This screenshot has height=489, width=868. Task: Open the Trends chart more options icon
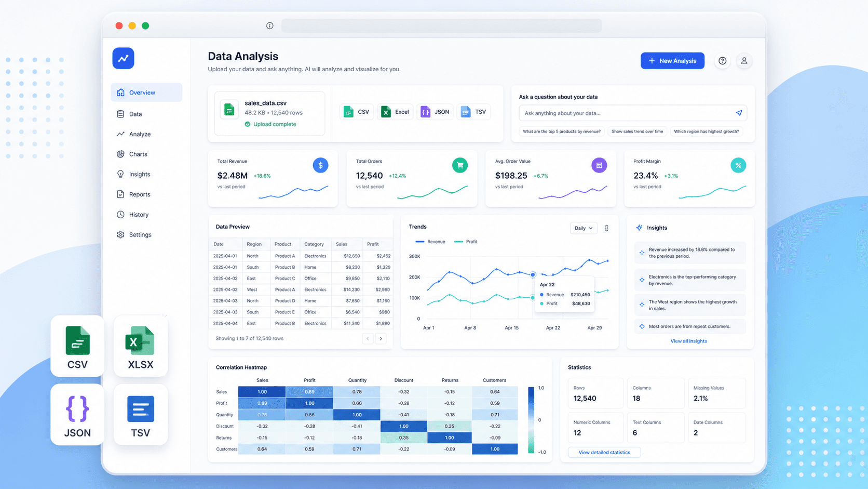606,228
